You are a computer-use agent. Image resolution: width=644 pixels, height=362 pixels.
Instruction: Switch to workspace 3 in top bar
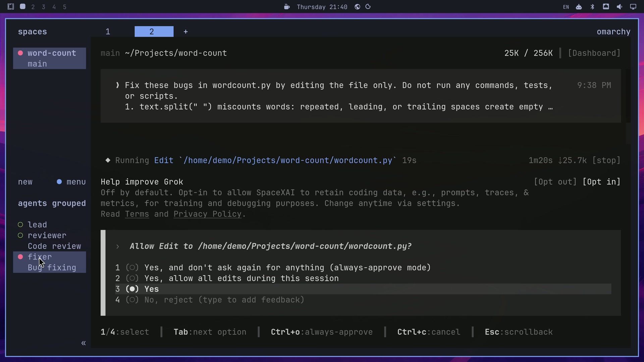pyautogui.click(x=43, y=7)
